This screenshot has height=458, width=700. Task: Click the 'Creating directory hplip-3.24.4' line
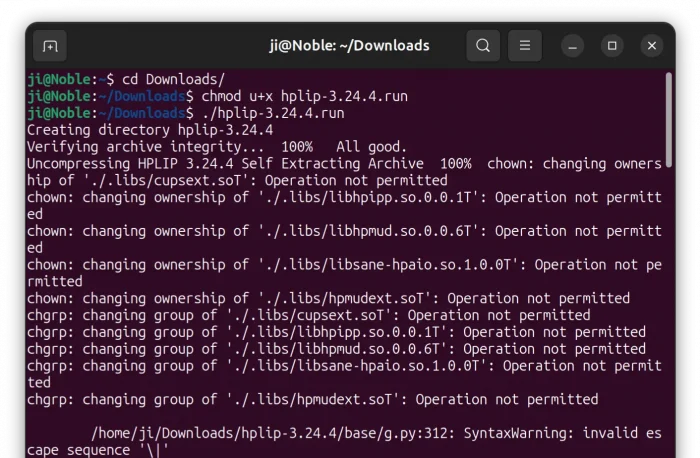pos(150,130)
